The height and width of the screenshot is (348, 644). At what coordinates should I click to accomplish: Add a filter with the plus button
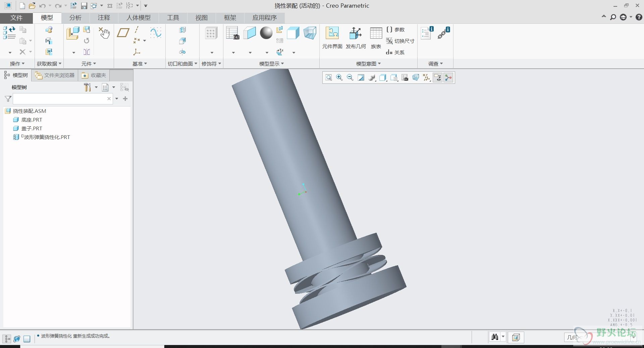(125, 98)
